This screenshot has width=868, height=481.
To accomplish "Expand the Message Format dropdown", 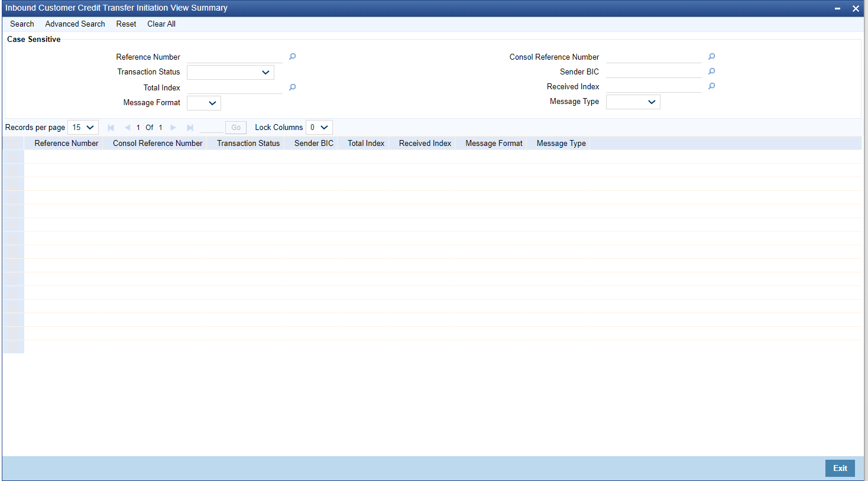I will [204, 103].
